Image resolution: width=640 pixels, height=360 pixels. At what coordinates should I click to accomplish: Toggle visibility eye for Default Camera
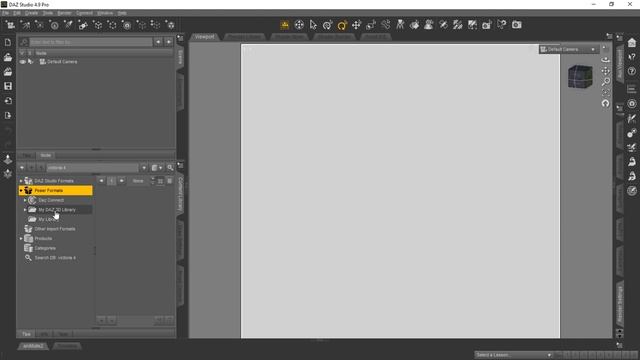tap(22, 62)
